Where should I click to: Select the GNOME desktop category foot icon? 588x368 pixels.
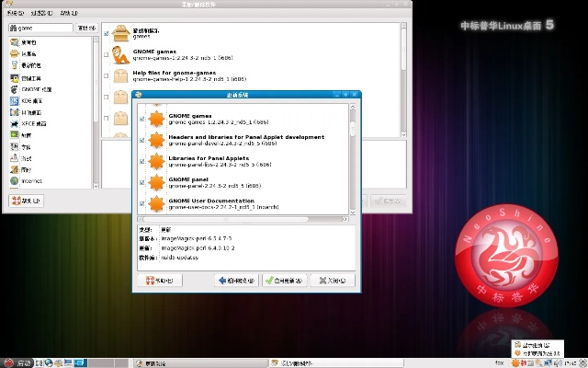[15, 89]
